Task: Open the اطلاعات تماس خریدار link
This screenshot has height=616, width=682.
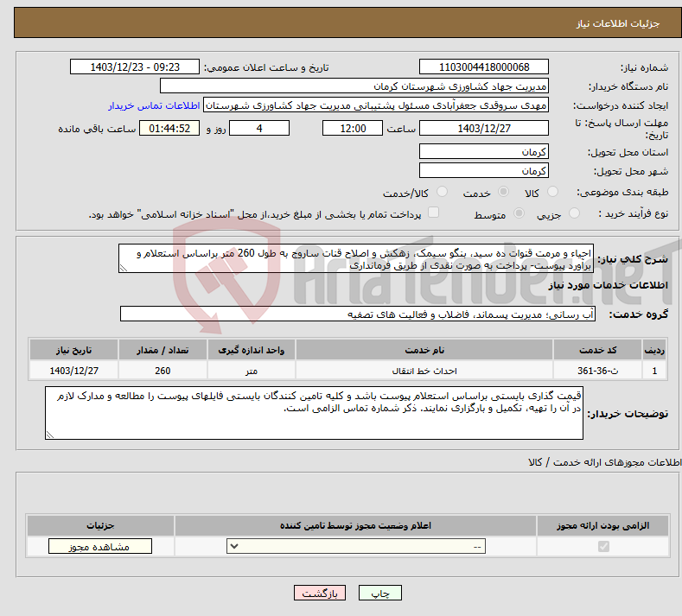Action: click(154, 105)
